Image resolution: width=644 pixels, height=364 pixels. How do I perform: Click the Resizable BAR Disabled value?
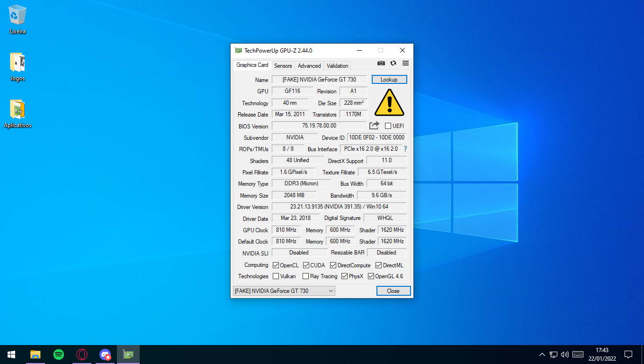tap(386, 253)
